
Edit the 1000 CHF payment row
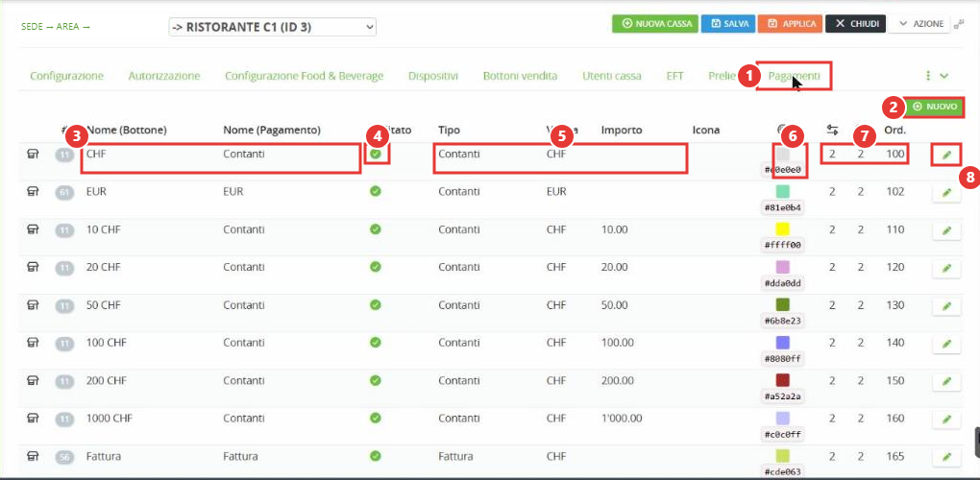(x=946, y=420)
